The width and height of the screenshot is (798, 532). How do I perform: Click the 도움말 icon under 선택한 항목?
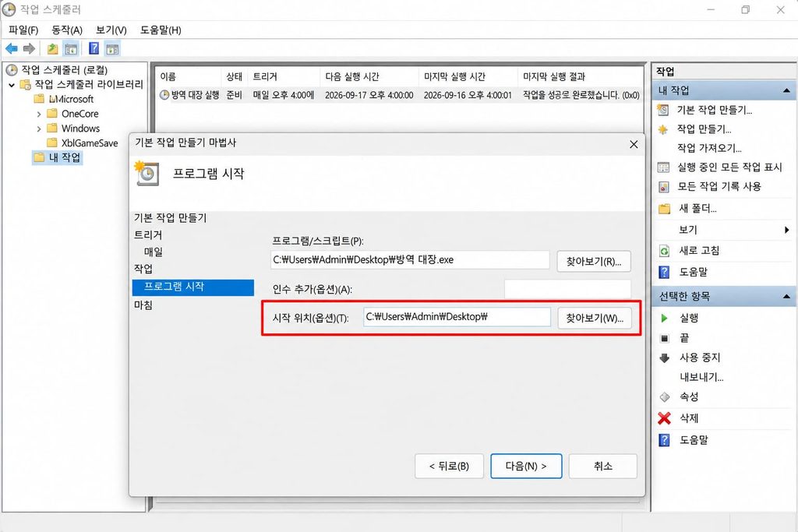point(664,440)
